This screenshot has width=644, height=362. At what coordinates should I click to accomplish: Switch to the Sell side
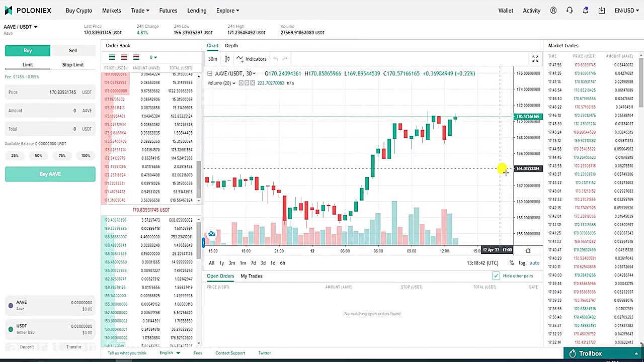pos(73,50)
